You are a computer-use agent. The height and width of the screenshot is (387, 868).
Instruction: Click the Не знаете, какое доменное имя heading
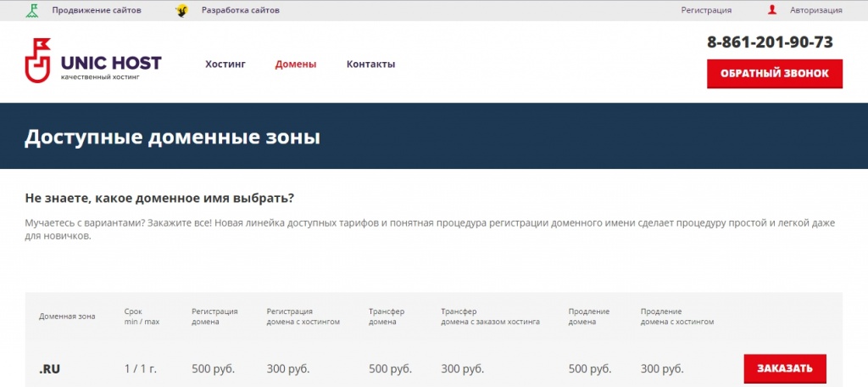tap(159, 198)
